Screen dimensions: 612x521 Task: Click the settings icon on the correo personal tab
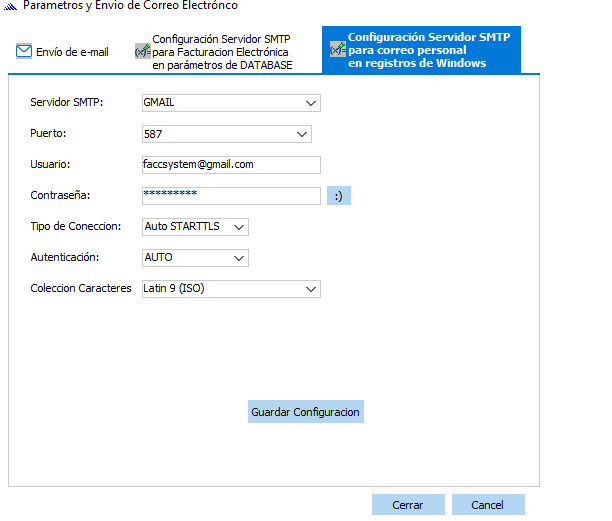(338, 50)
